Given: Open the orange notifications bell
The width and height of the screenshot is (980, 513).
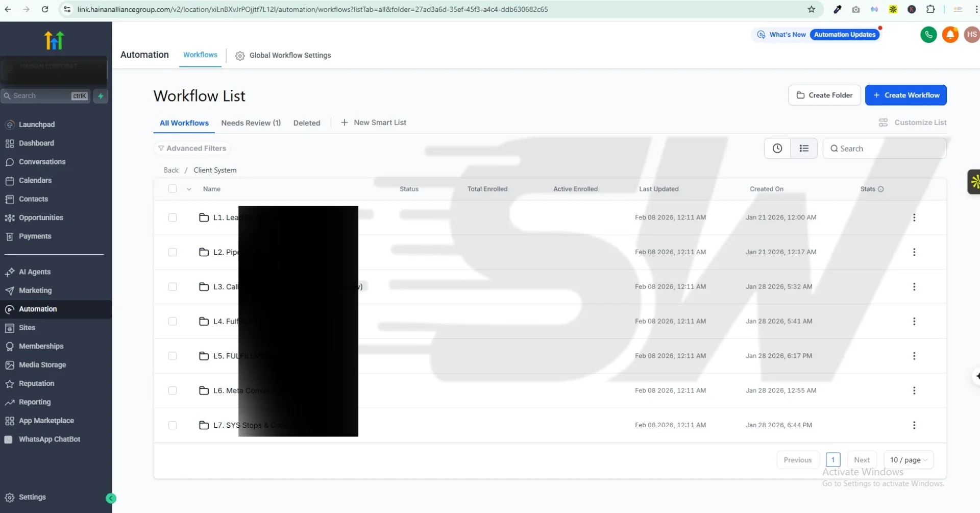Looking at the screenshot, I should coord(950,35).
